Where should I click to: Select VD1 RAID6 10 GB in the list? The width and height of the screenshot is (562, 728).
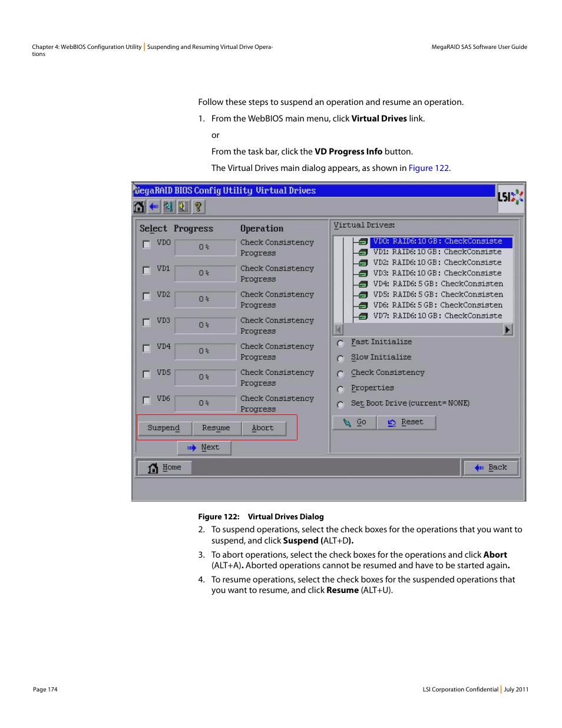tap(438, 252)
